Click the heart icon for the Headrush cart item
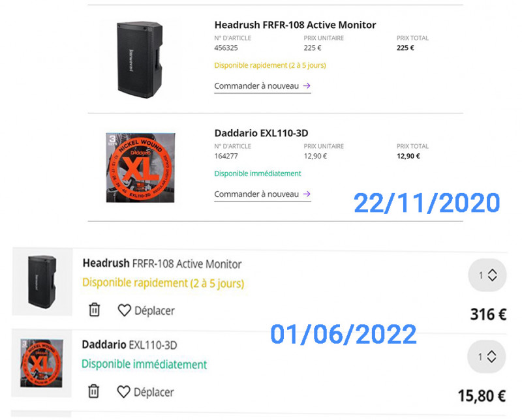 (x=125, y=310)
